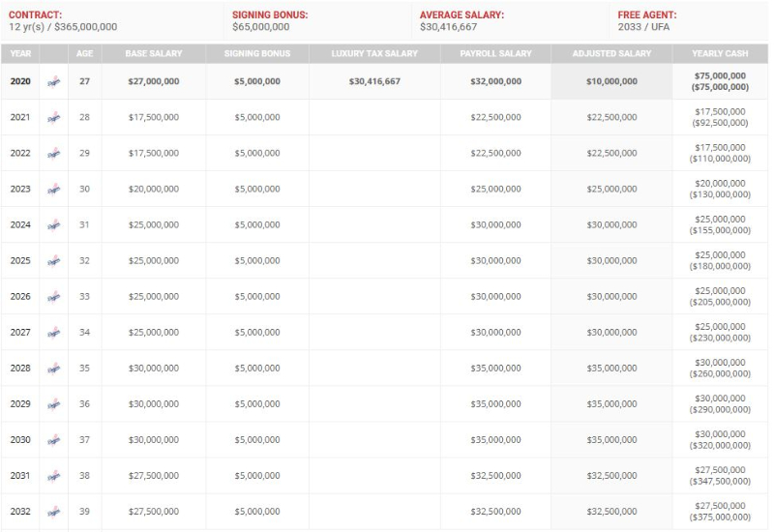Click the Dodgers team logo in the 2028 row
The image size is (774, 532).
click(54, 369)
